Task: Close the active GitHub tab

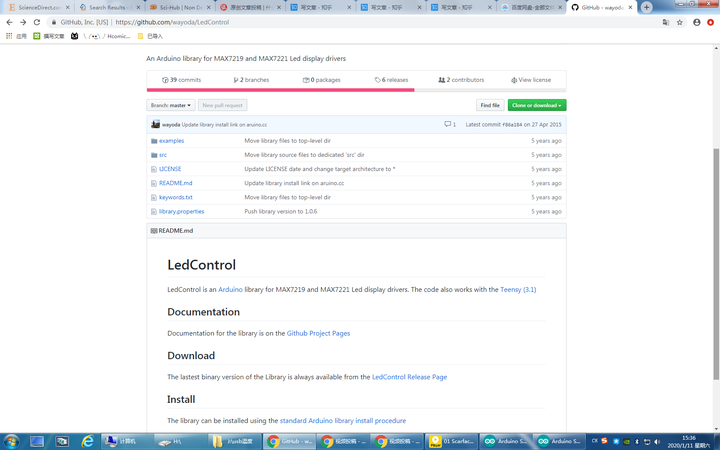Action: (x=630, y=7)
